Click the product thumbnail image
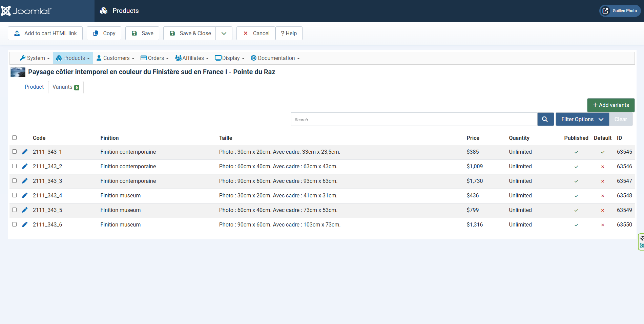The width and height of the screenshot is (644, 324). (18, 72)
